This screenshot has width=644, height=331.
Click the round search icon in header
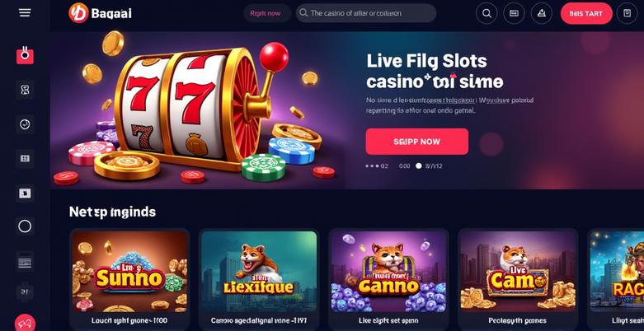point(487,13)
